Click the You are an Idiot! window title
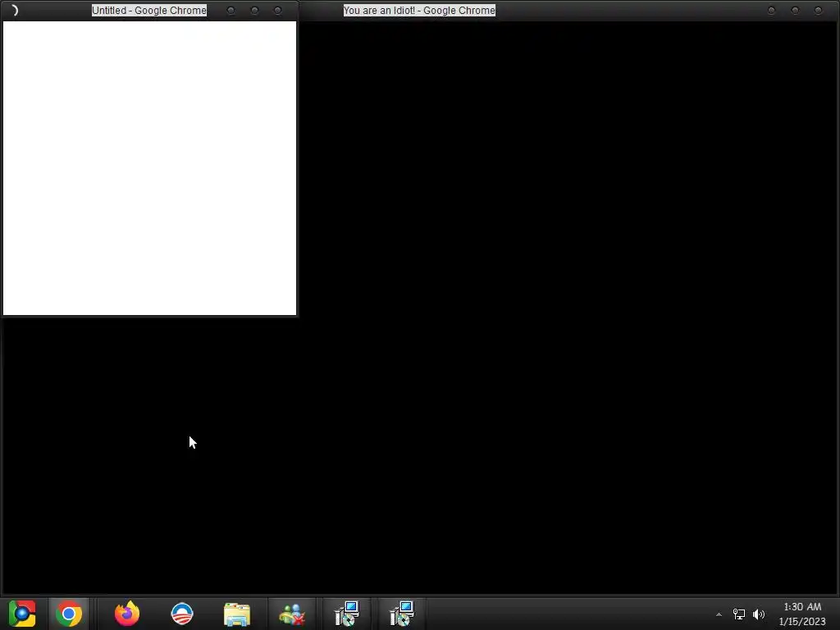840x630 pixels. 419,10
